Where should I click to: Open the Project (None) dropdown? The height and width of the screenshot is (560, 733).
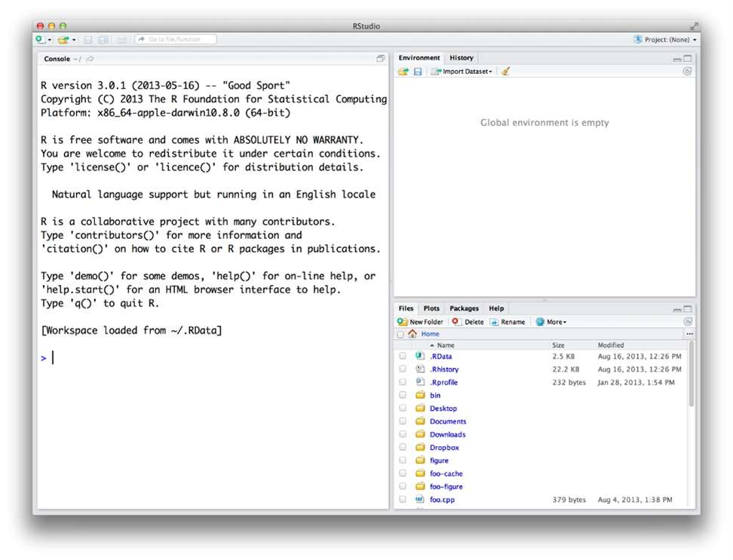click(666, 40)
